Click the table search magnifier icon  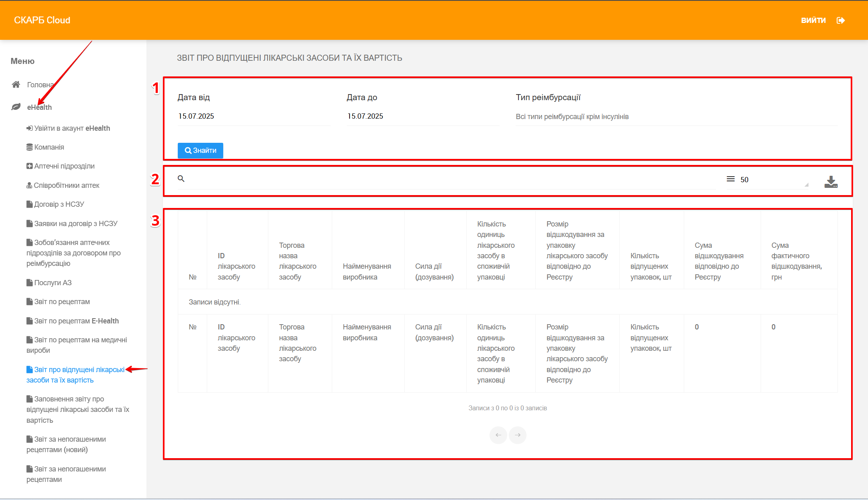(181, 179)
